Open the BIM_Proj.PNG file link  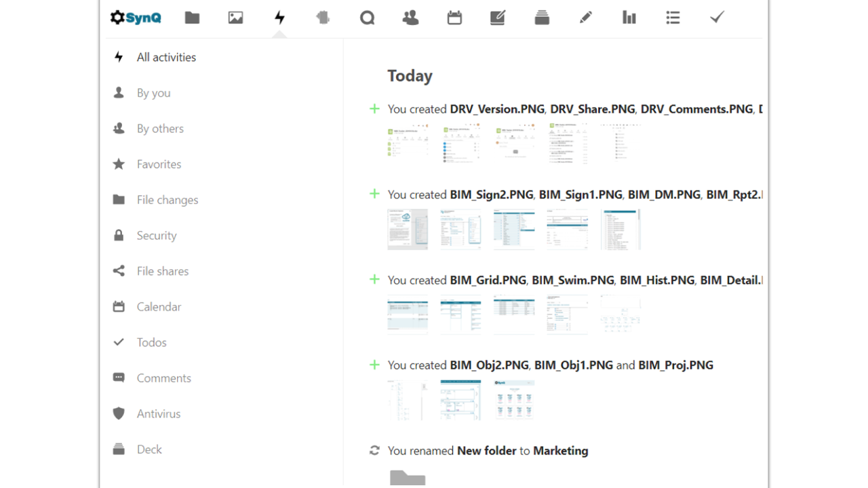click(x=676, y=365)
